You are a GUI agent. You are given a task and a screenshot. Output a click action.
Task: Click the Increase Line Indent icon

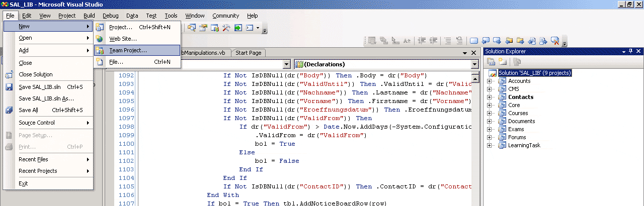433,41
